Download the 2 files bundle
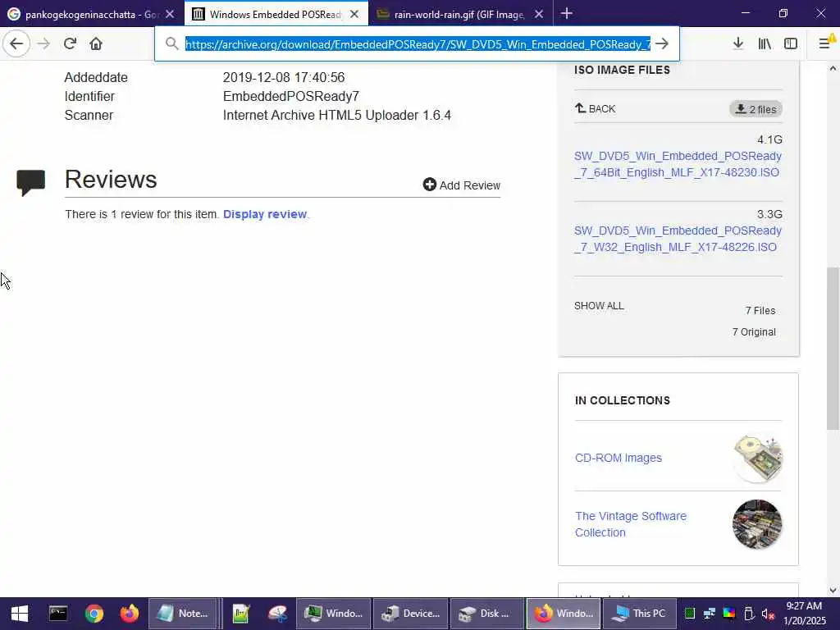 (756, 109)
